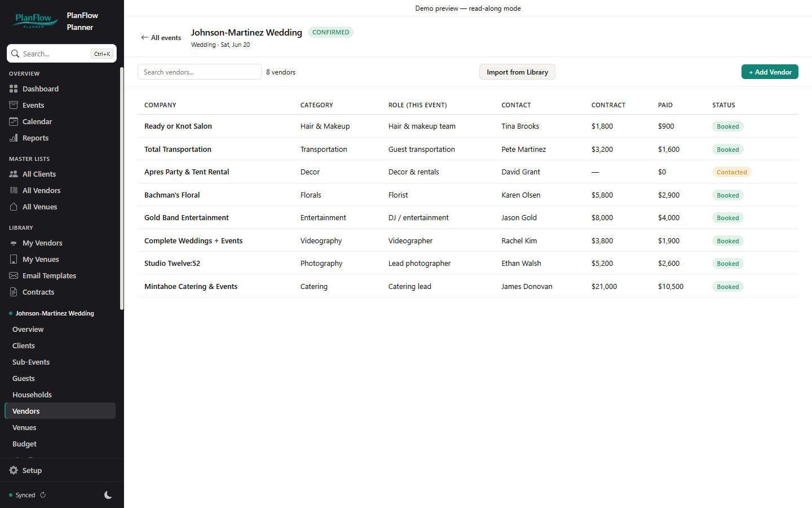Click the All Venues house icon
Image resolution: width=812 pixels, height=508 pixels.
click(14, 207)
